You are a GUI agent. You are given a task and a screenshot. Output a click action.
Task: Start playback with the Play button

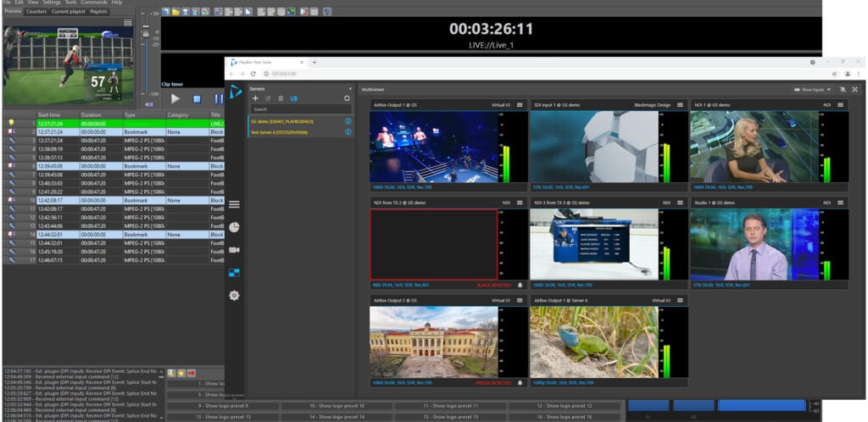[175, 99]
